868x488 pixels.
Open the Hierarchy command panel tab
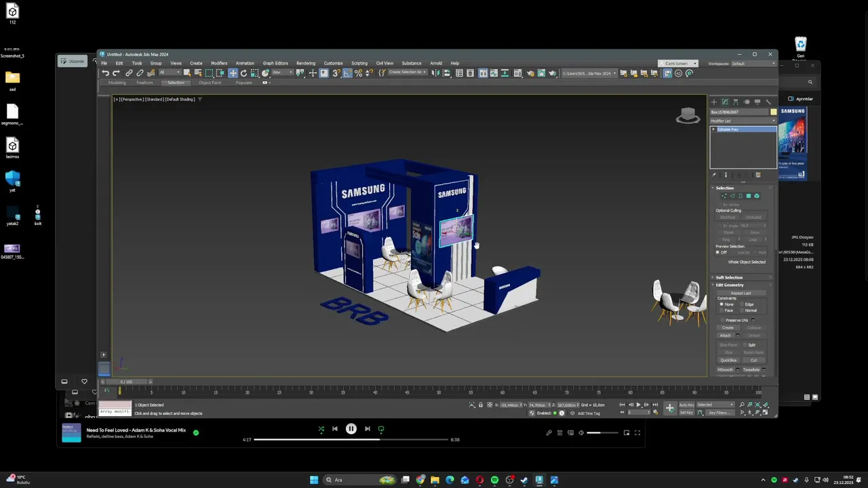click(x=735, y=102)
